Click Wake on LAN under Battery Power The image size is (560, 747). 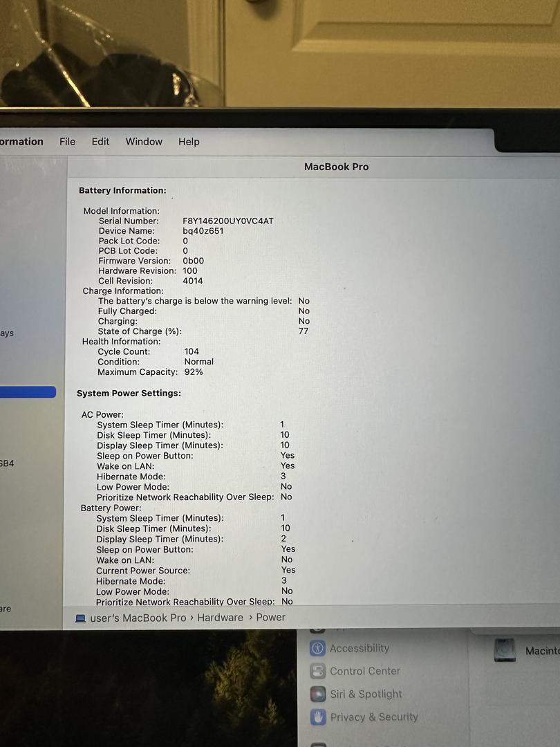click(x=125, y=560)
